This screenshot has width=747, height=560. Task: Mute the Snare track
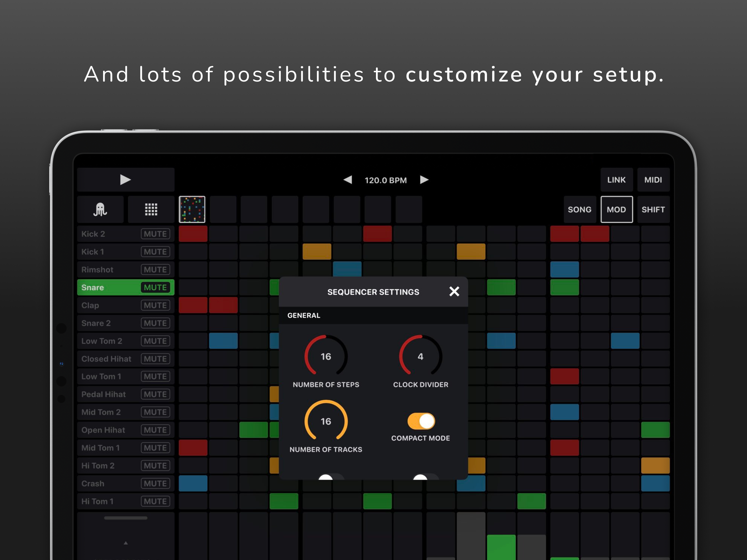(x=155, y=287)
